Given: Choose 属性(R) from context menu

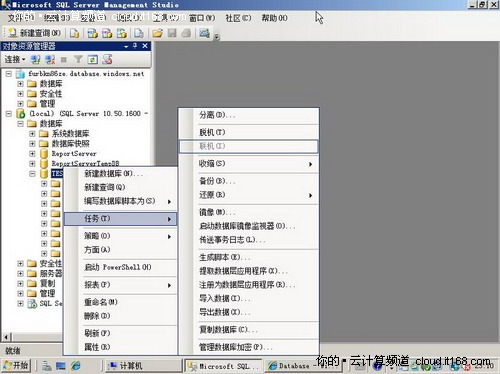Looking at the screenshot, I should (x=120, y=347).
